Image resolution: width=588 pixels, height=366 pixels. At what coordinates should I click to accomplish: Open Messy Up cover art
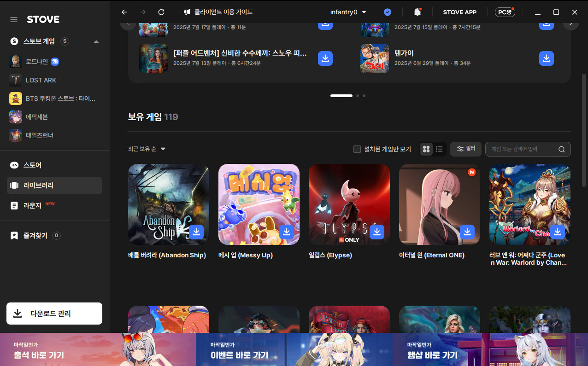[259, 204]
